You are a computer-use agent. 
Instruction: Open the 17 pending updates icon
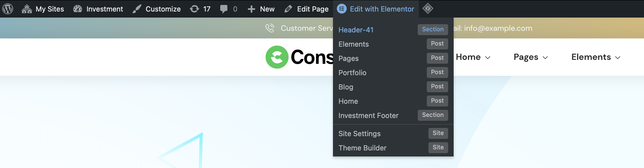[194, 9]
